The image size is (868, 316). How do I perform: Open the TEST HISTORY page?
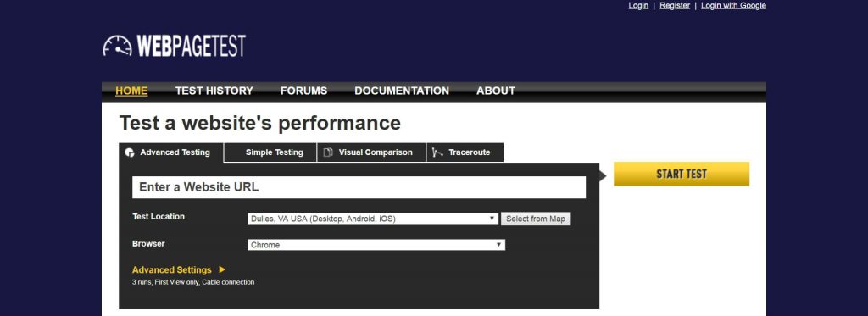coord(214,91)
